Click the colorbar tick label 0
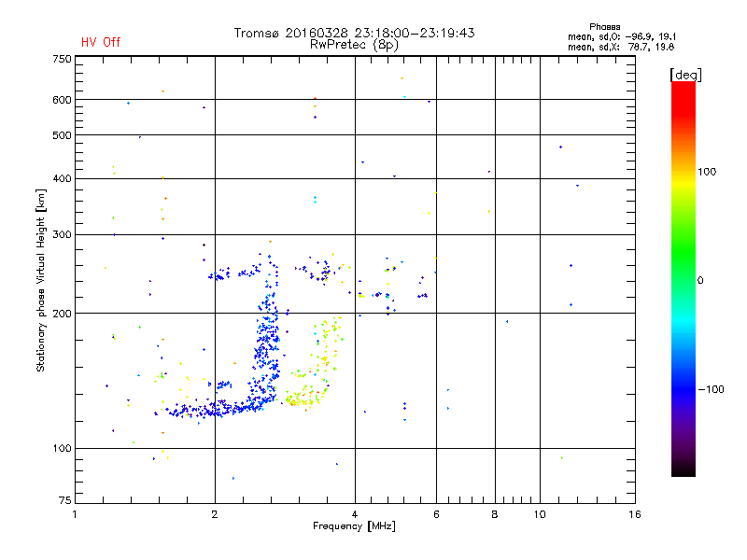 pos(700,281)
